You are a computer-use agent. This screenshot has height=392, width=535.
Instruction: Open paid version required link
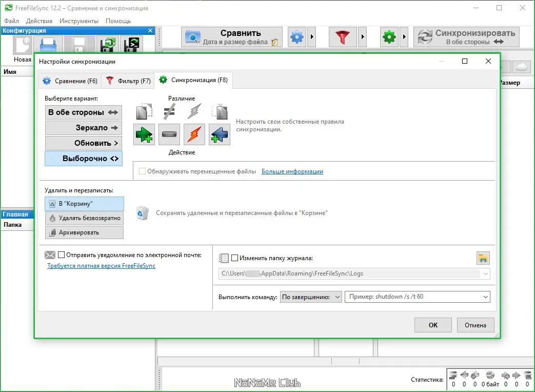pos(102,266)
